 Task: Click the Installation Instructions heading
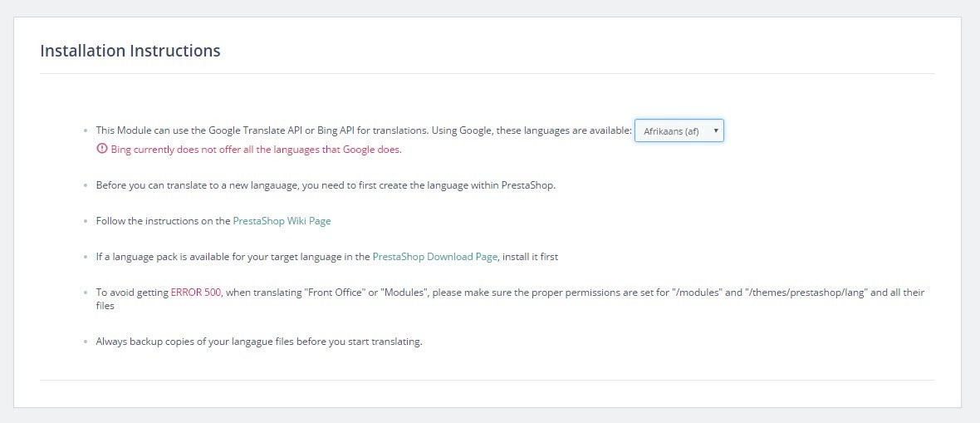[130, 51]
